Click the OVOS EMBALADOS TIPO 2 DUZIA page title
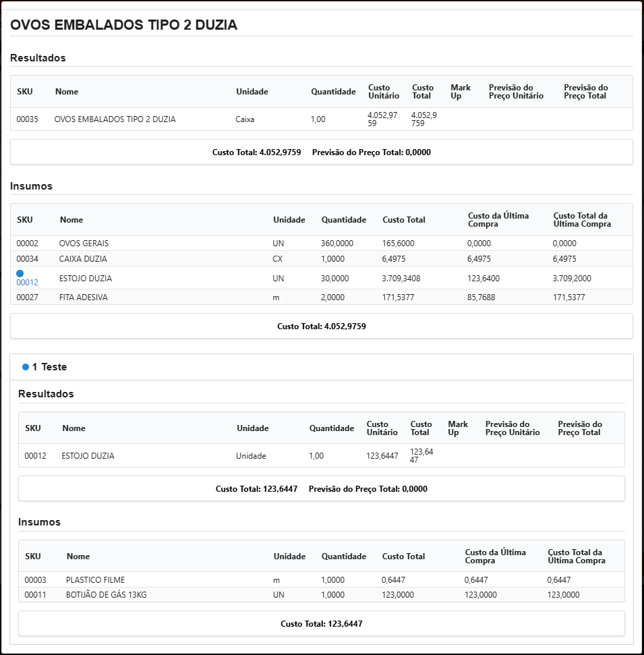Viewport: 644px width, 655px height. (x=124, y=26)
